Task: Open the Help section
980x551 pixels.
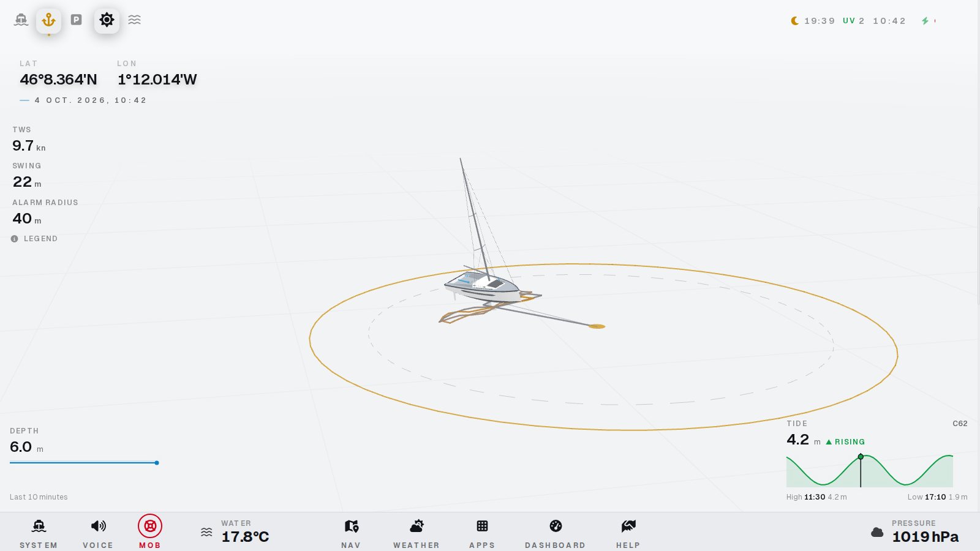Action: (628, 533)
